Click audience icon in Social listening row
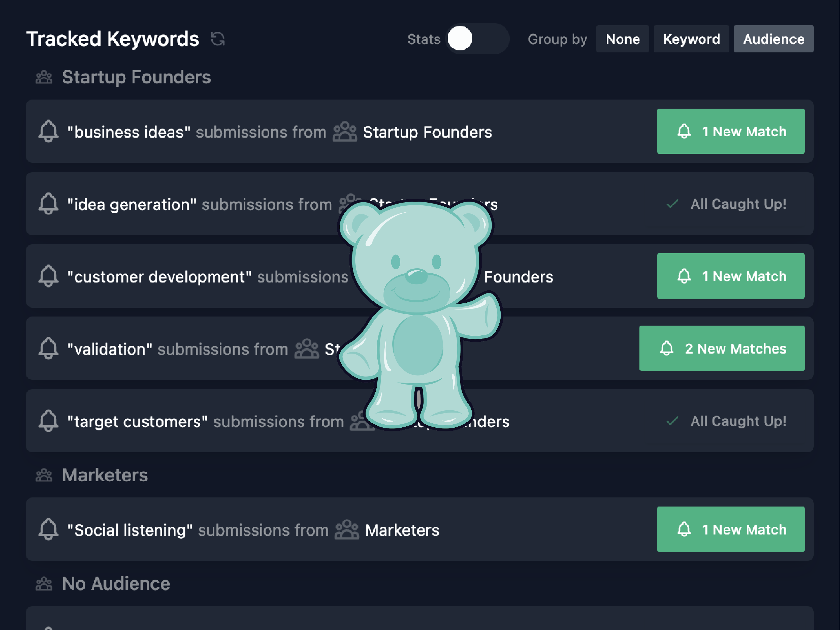The width and height of the screenshot is (840, 630). (347, 529)
